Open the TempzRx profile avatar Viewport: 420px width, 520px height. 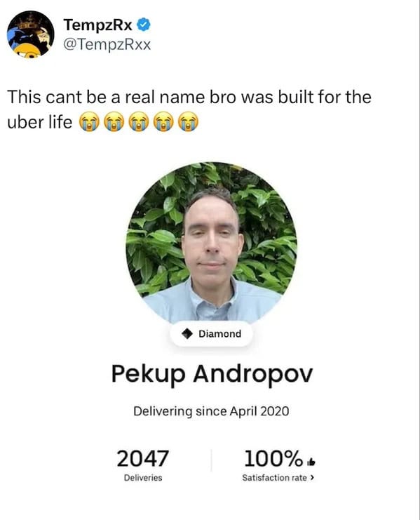(30, 34)
